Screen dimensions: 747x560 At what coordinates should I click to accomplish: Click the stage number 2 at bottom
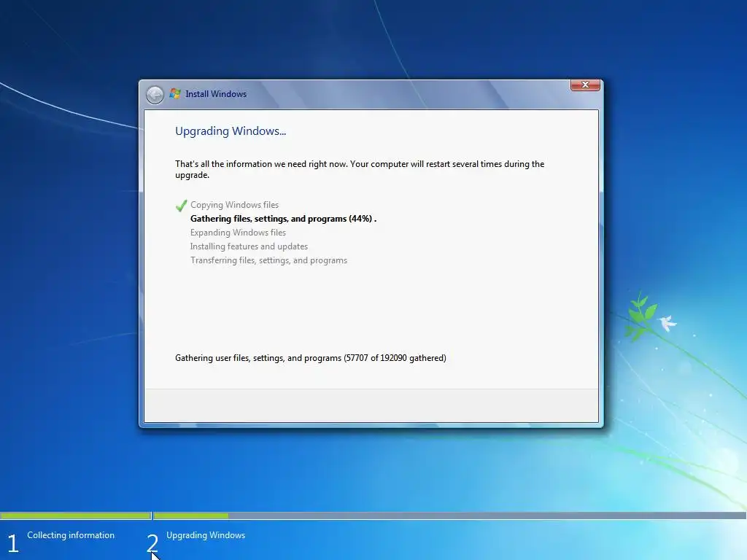pyautogui.click(x=152, y=544)
